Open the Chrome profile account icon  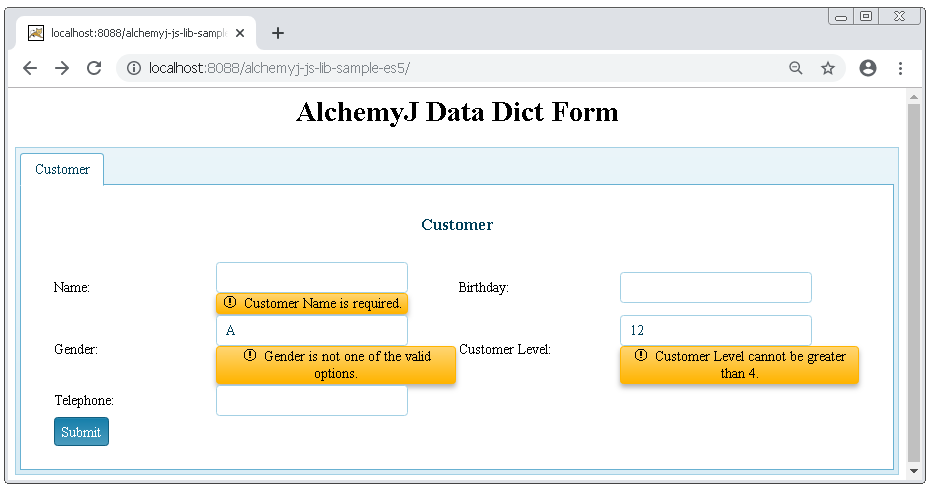point(868,68)
